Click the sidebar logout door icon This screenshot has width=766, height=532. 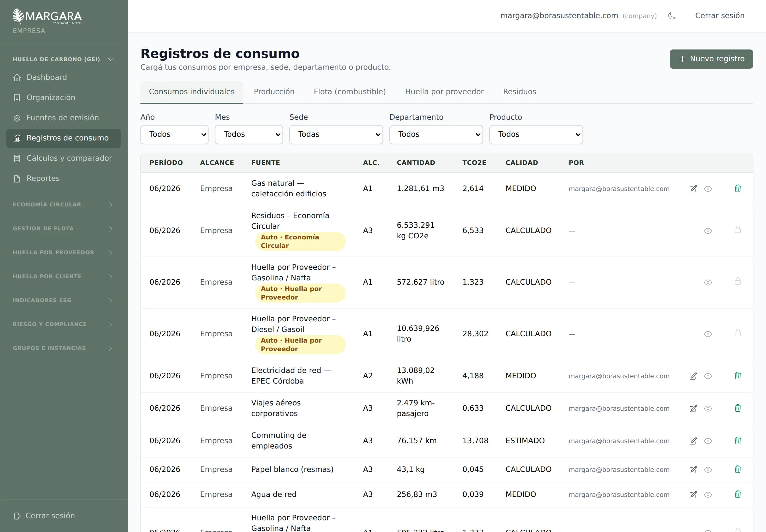(17, 516)
